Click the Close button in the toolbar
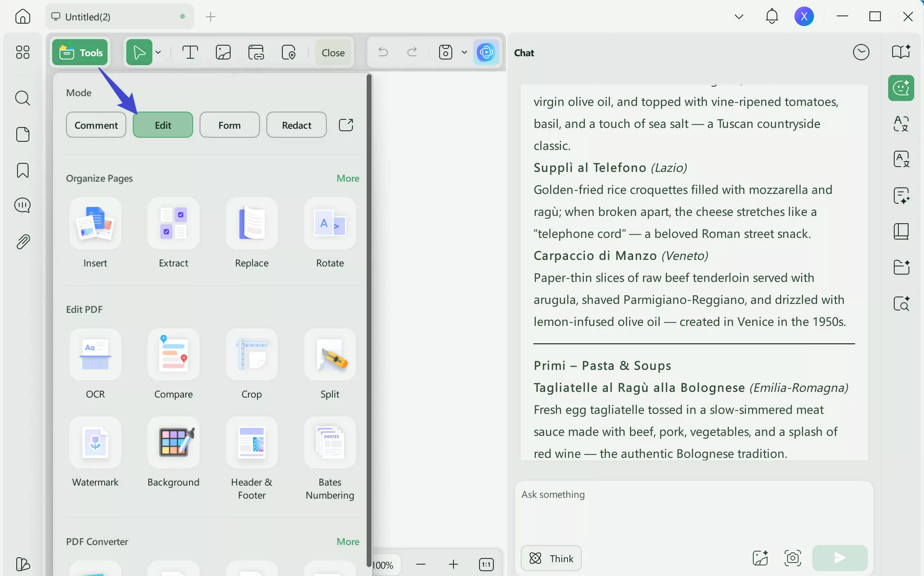The height and width of the screenshot is (576, 924). [333, 52]
